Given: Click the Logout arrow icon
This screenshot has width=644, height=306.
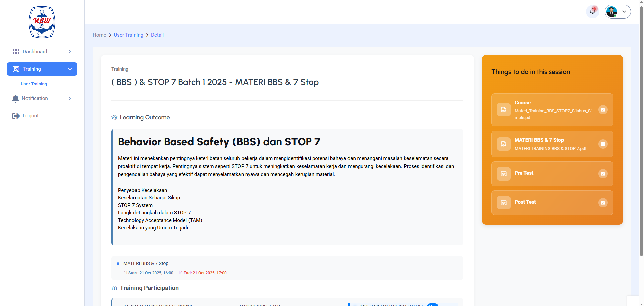Looking at the screenshot, I should coord(16,116).
